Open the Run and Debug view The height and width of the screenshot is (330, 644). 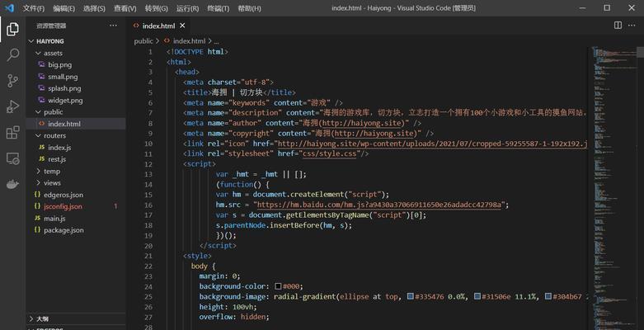[x=12, y=106]
